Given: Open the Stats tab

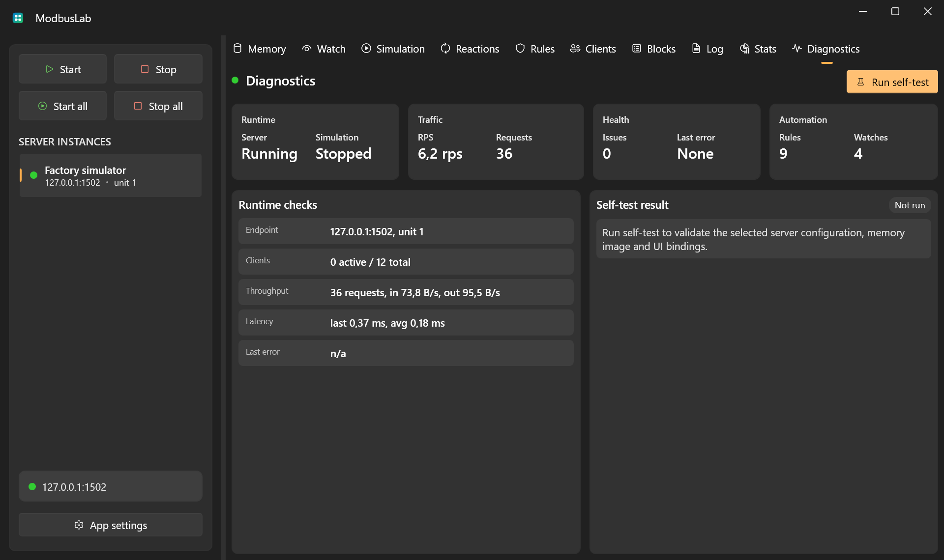Looking at the screenshot, I should pyautogui.click(x=758, y=49).
